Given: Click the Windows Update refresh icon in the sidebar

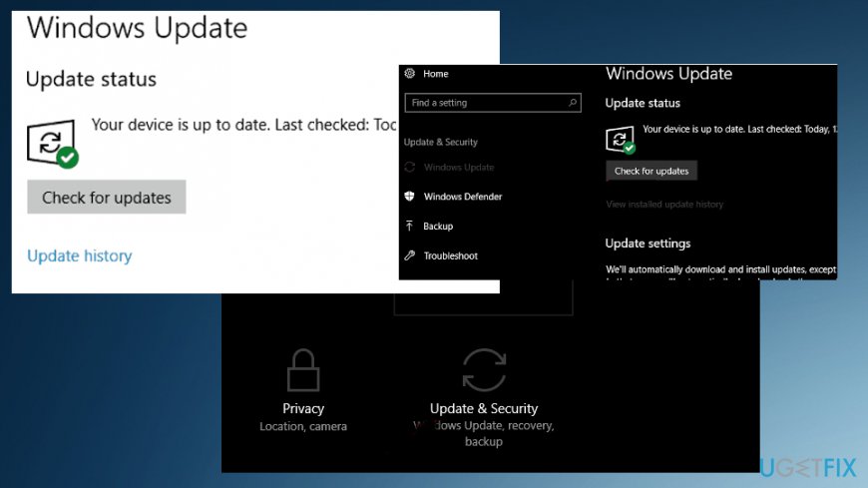Looking at the screenshot, I should click(410, 168).
